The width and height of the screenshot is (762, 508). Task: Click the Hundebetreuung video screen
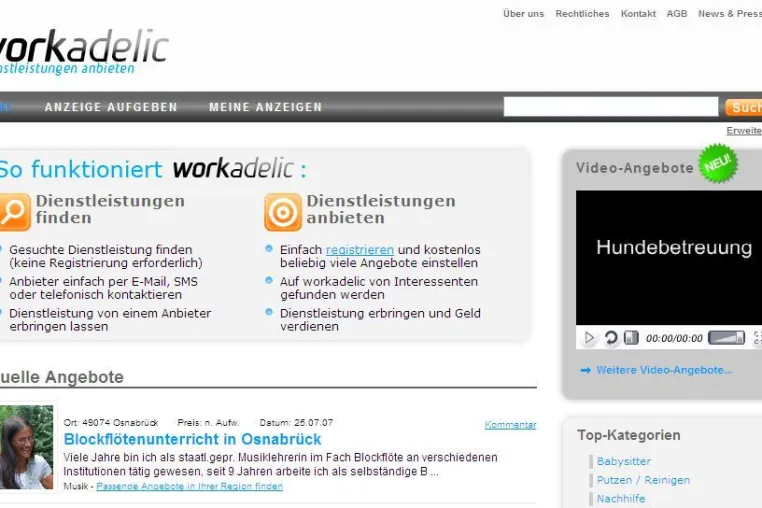669,258
